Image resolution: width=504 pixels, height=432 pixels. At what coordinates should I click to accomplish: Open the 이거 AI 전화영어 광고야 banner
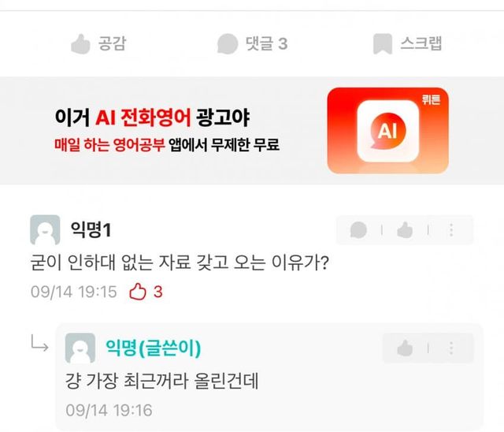[252, 131]
